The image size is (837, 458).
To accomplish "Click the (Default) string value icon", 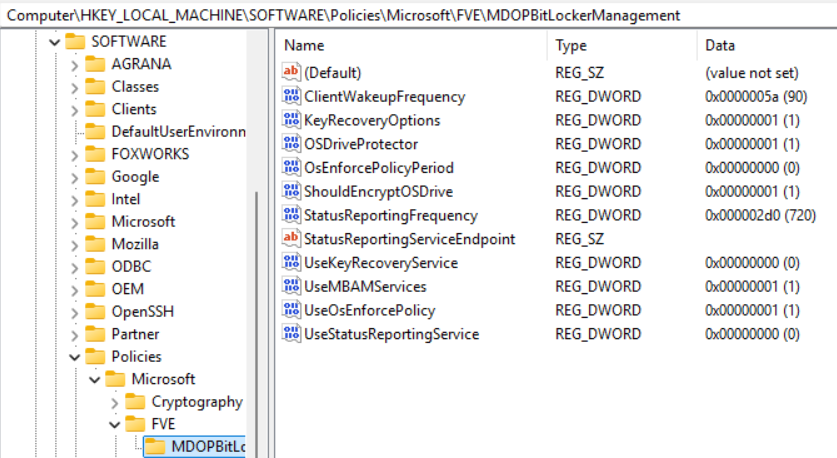I will (x=291, y=72).
